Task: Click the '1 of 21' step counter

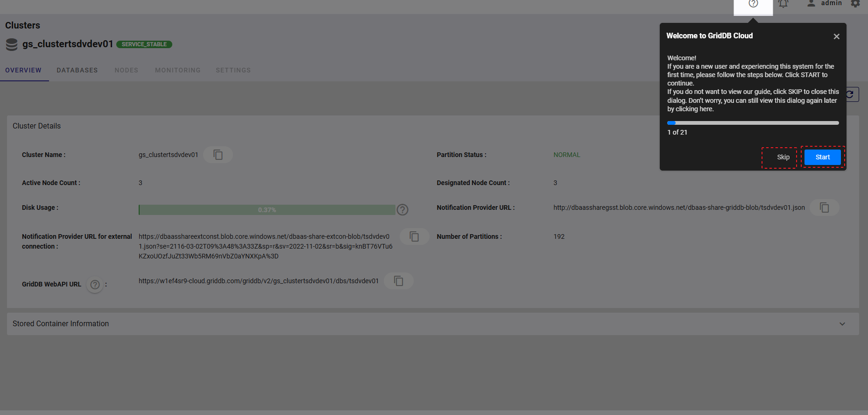Action: tap(677, 132)
